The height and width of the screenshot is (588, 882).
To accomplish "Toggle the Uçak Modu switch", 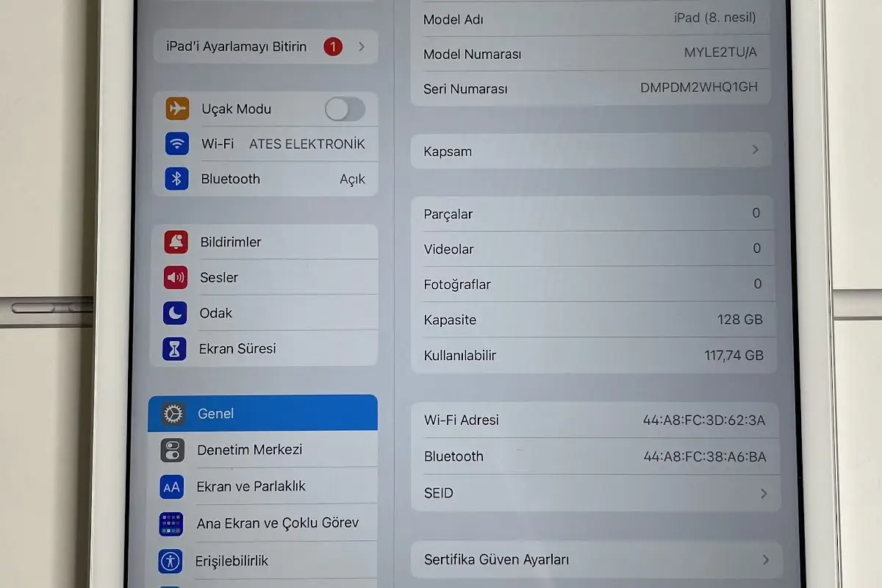I will [x=345, y=110].
